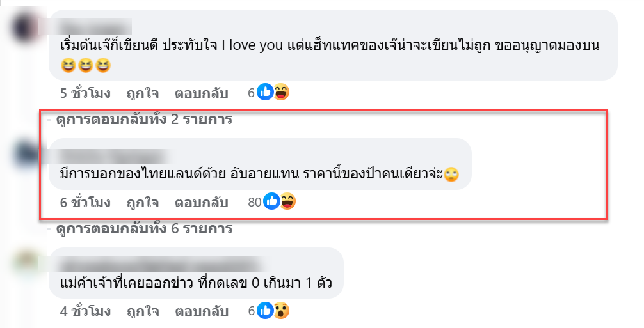Reply (ตอบกลับ) to the 5 ชั่วโมง comment
Image resolution: width=644 pixels, height=328 pixels.
(202, 93)
